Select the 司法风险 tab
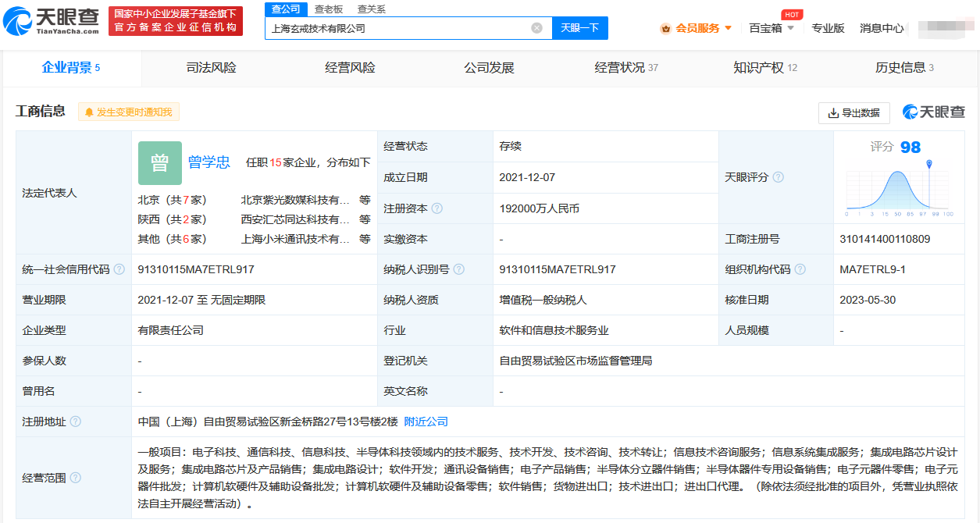 click(x=211, y=68)
